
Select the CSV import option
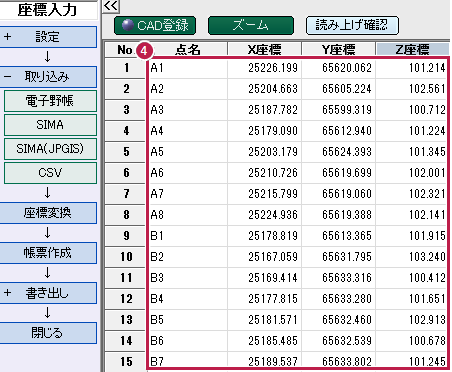(x=50, y=173)
